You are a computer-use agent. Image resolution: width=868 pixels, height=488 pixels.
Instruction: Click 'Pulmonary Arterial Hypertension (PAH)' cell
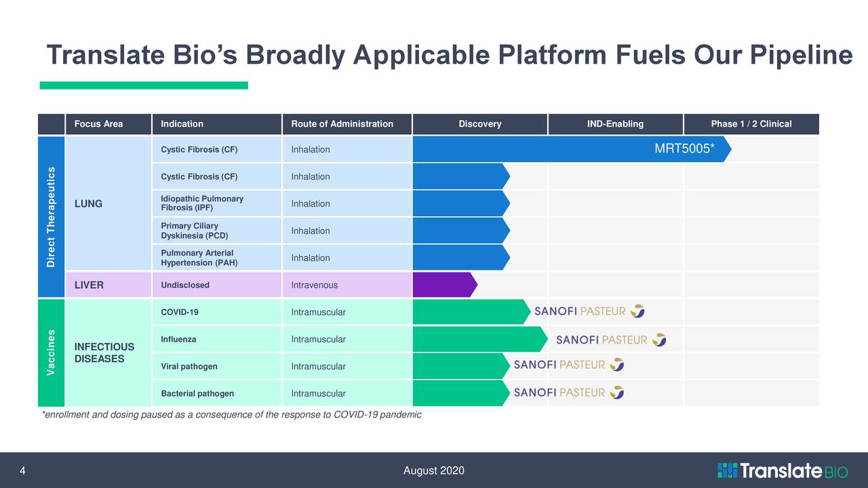[x=216, y=258]
